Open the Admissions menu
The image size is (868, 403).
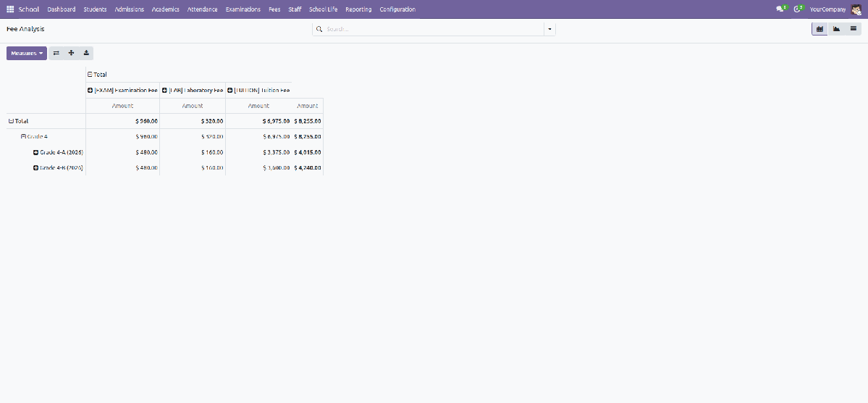coord(129,9)
